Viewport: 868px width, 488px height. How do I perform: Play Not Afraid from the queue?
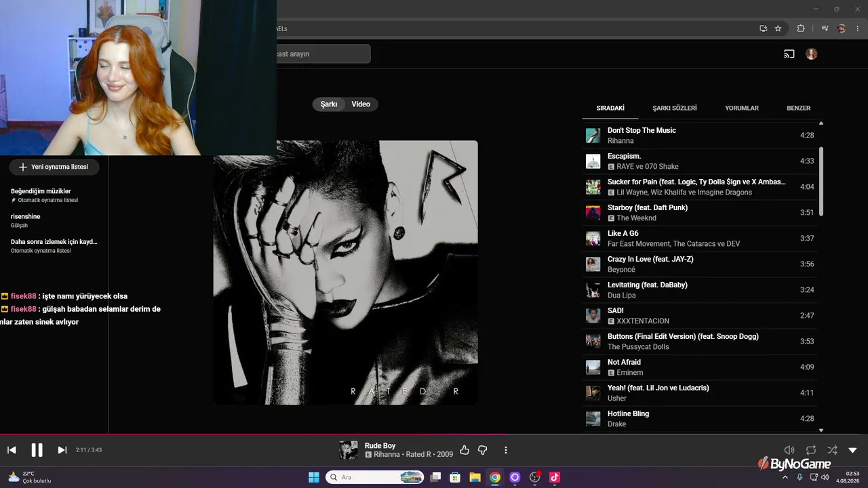point(700,367)
